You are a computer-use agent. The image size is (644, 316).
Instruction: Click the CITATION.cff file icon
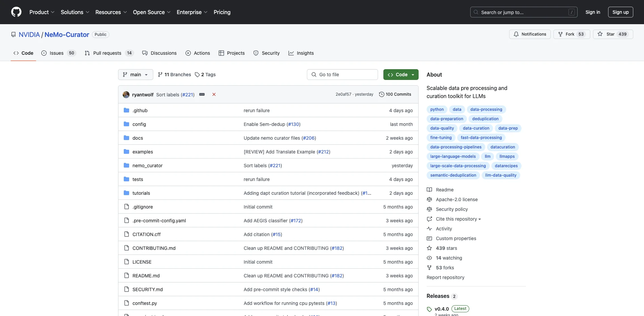pos(126,234)
